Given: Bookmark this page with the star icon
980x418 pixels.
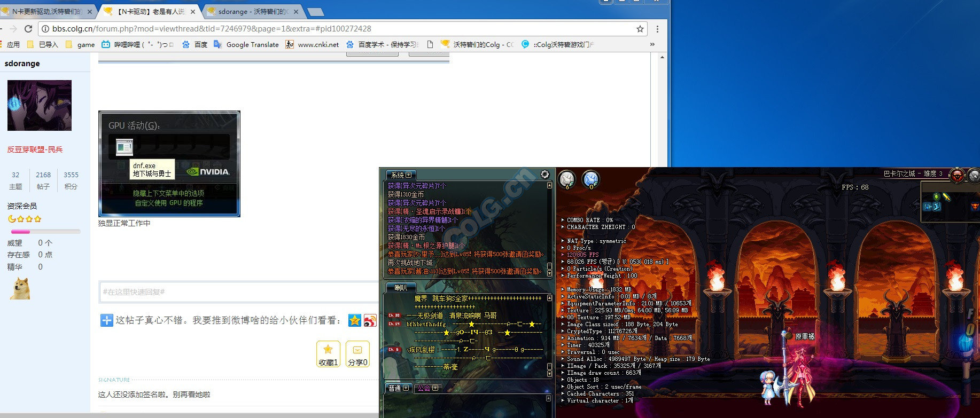Looking at the screenshot, I should tap(640, 29).
